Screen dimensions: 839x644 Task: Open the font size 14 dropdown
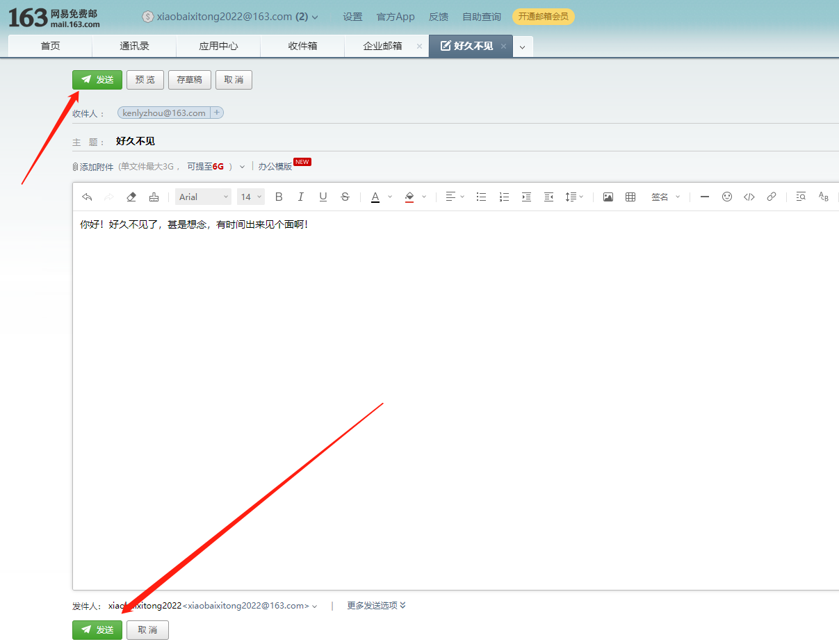click(251, 197)
